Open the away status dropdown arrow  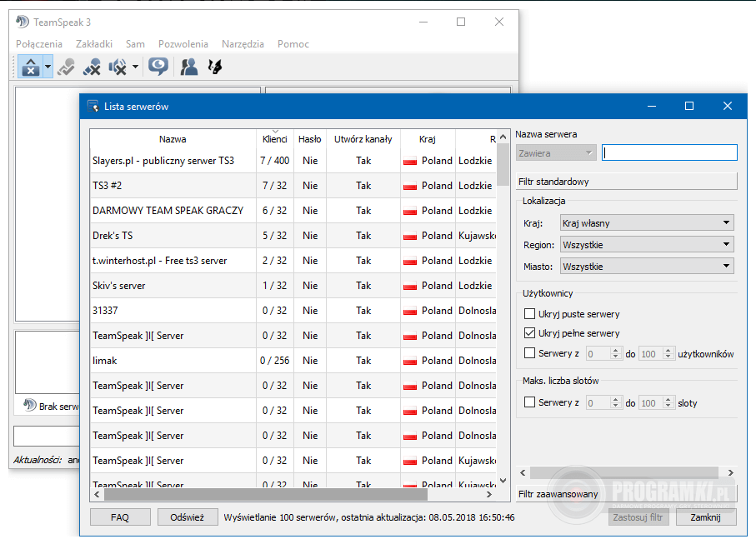48,67
